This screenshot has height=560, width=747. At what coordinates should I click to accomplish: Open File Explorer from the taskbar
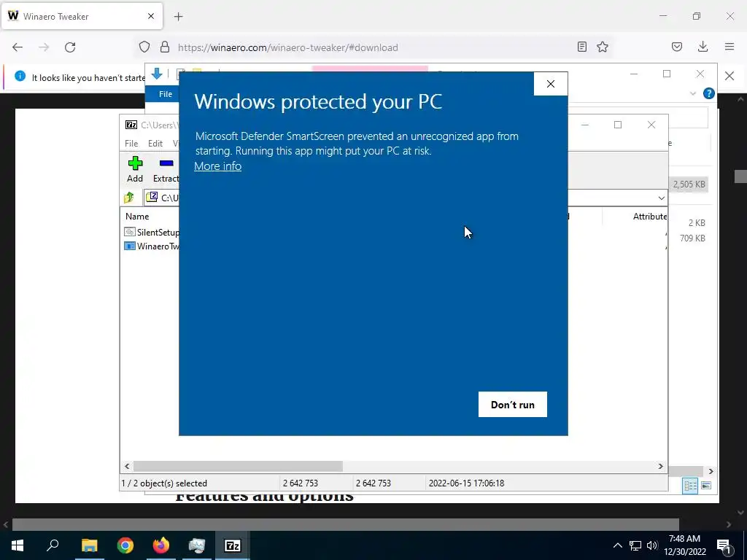89,545
